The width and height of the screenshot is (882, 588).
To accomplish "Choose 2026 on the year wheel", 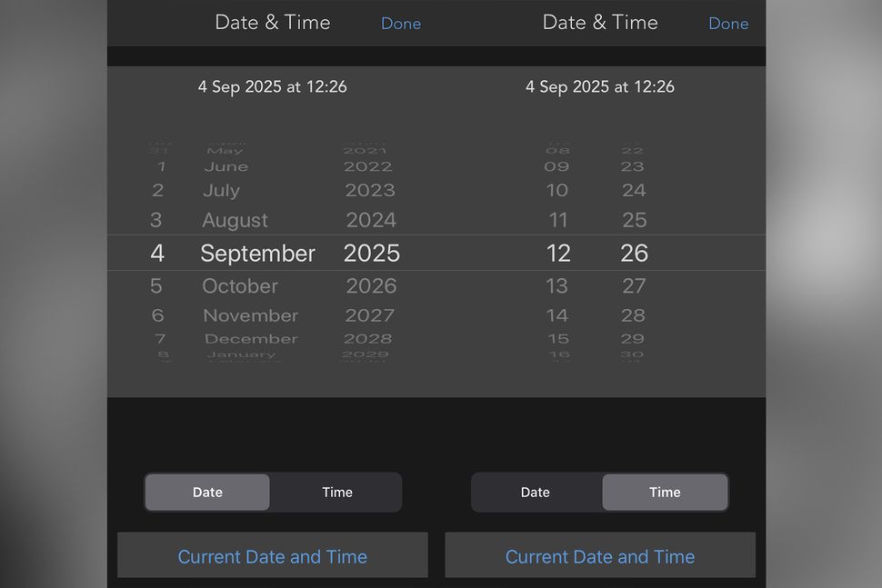I will pos(371,285).
